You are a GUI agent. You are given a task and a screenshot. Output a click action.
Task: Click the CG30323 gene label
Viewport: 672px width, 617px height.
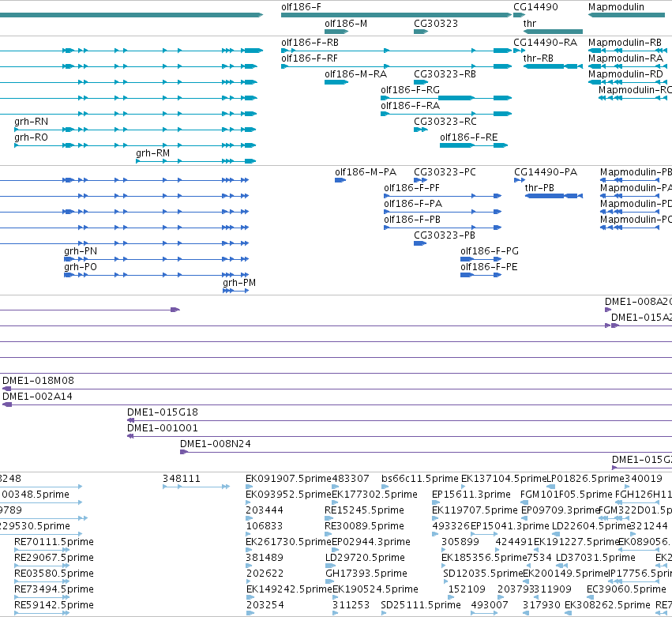[x=436, y=24]
